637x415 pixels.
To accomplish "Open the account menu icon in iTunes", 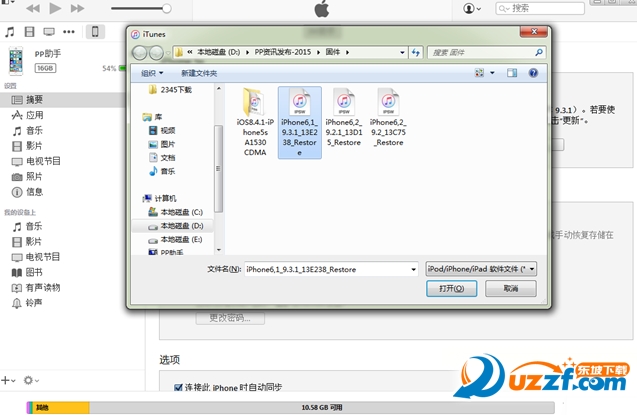I will [472, 8].
